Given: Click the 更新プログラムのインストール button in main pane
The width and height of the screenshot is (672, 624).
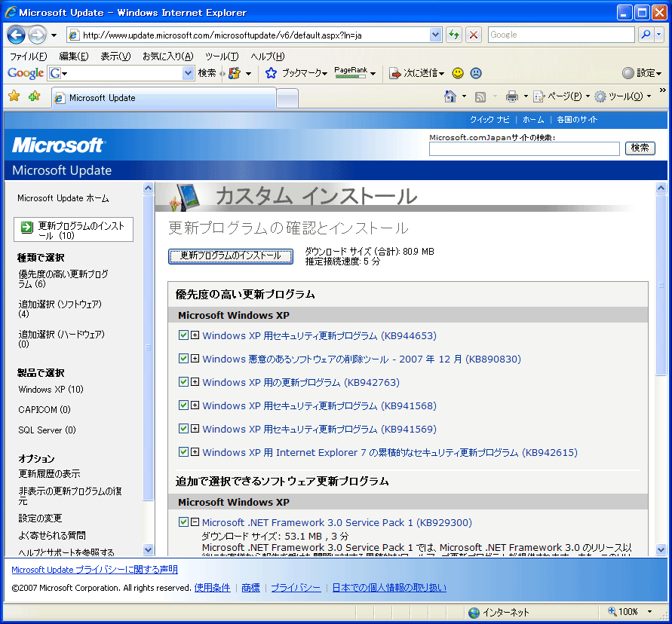Looking at the screenshot, I should (231, 256).
